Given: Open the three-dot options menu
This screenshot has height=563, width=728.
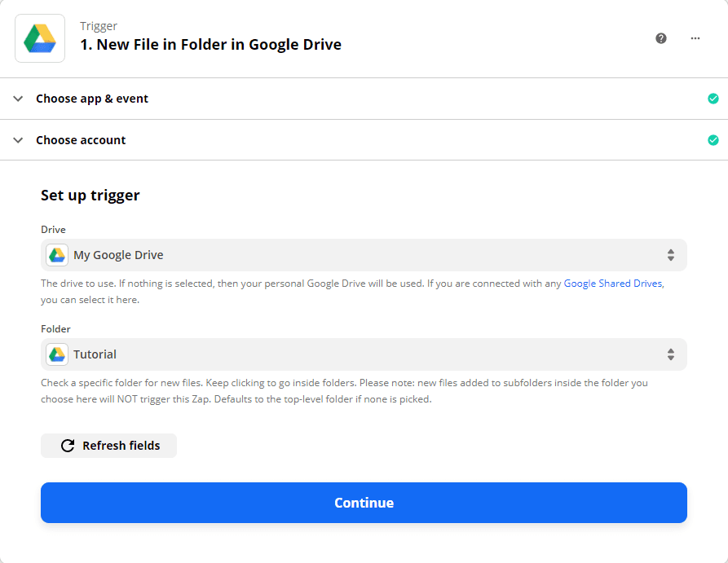Looking at the screenshot, I should (x=695, y=37).
